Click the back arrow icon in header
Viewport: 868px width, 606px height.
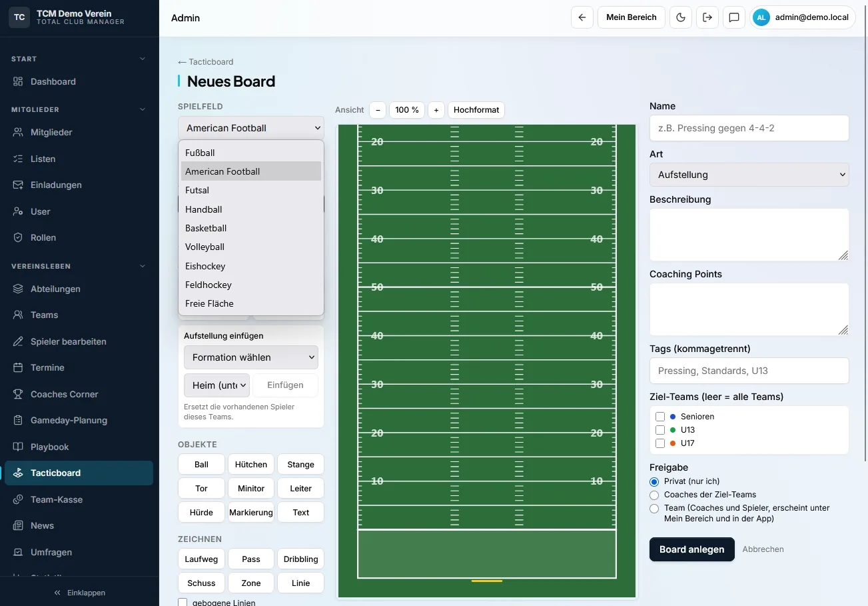582,17
